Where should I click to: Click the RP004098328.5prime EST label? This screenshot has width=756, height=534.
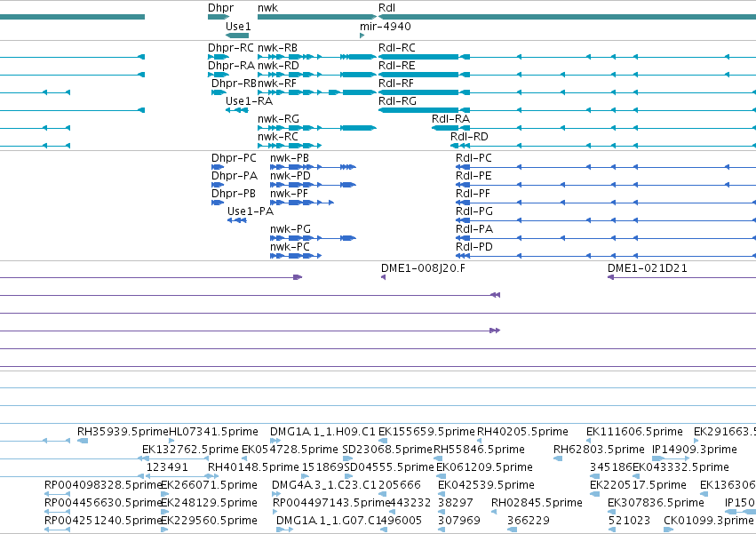(x=103, y=485)
